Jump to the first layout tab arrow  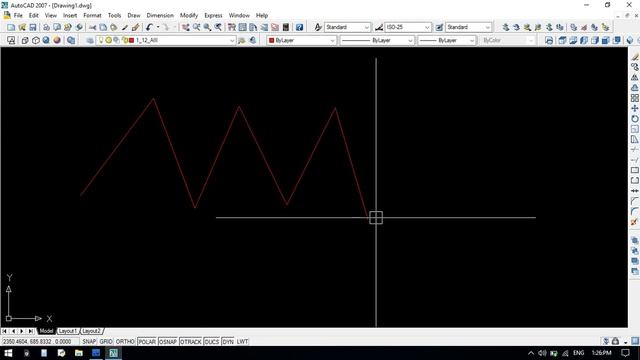click(4, 331)
